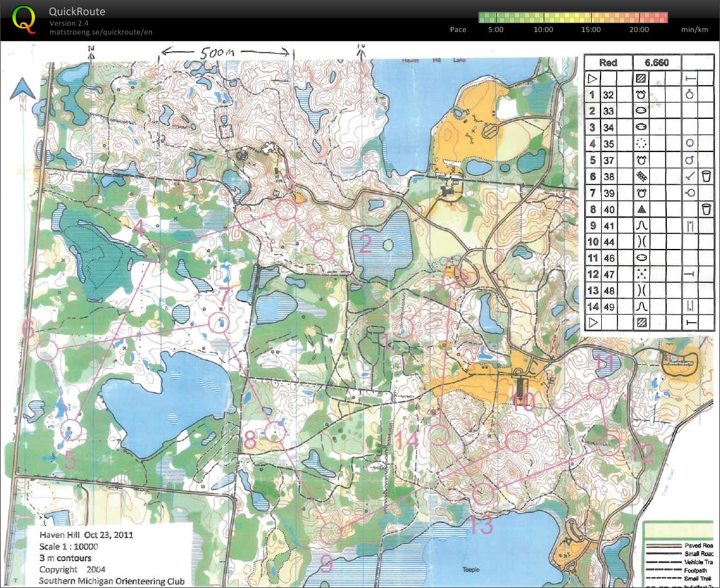Viewport: 720px width, 588px height.
Task: Click the pace color gradient scale
Action: coord(572,18)
